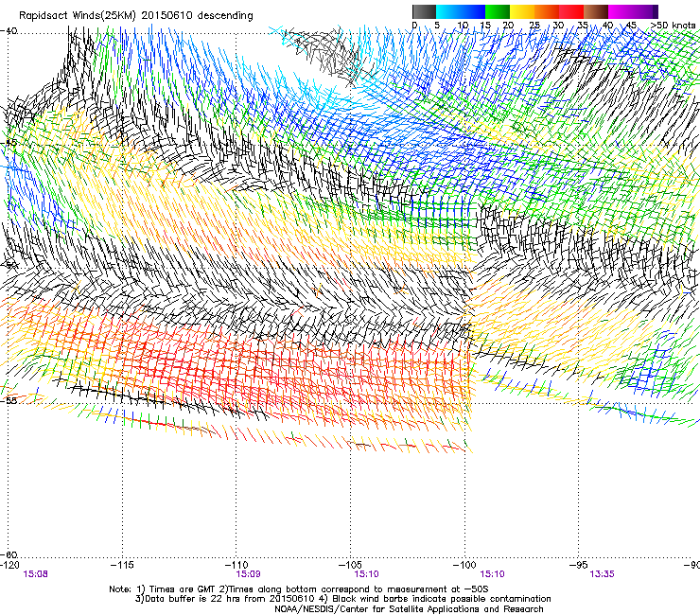Screen dimensions: 700x615
Task: Click the Rapidscat Winds title text
Action: pos(136,16)
